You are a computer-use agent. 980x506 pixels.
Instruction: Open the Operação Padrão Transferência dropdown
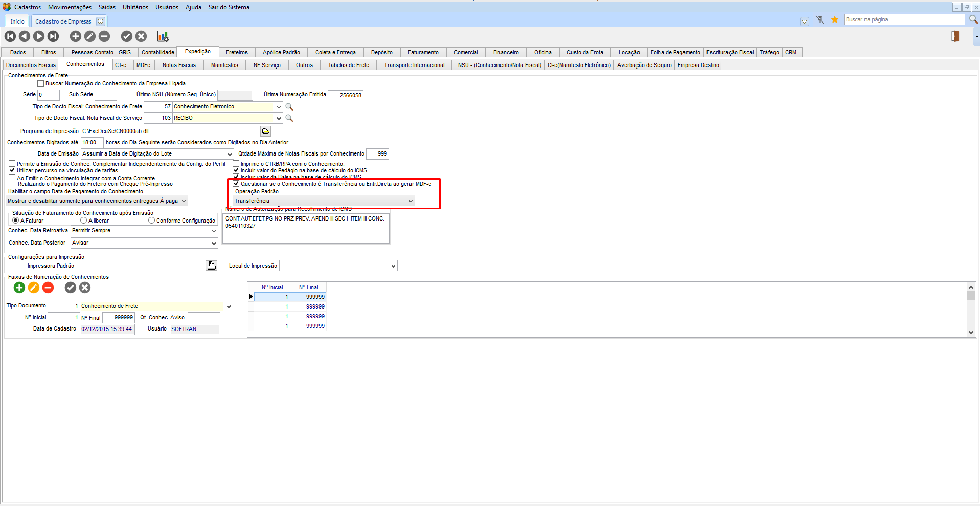click(411, 201)
